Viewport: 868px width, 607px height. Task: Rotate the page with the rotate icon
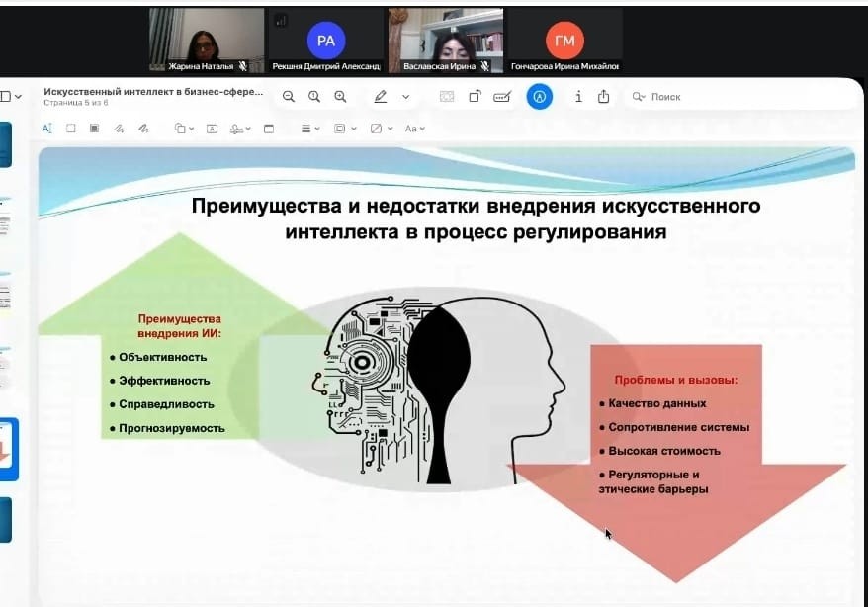click(x=475, y=97)
